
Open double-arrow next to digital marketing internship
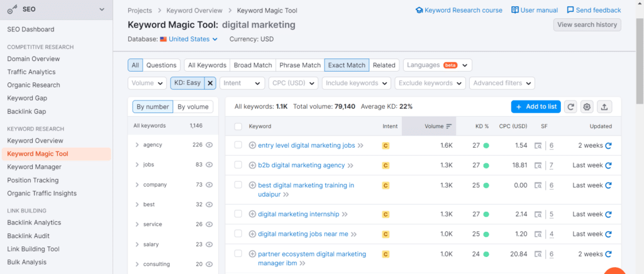click(x=345, y=214)
